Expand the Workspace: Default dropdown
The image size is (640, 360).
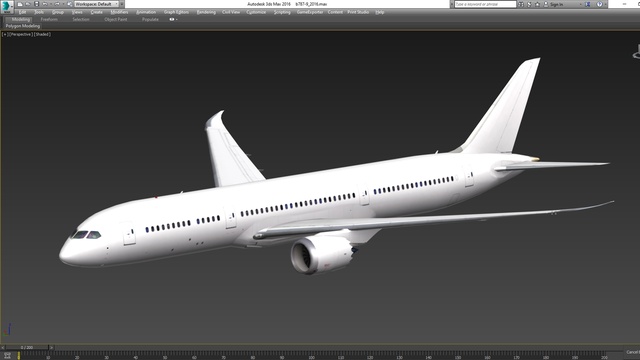tap(97, 4)
